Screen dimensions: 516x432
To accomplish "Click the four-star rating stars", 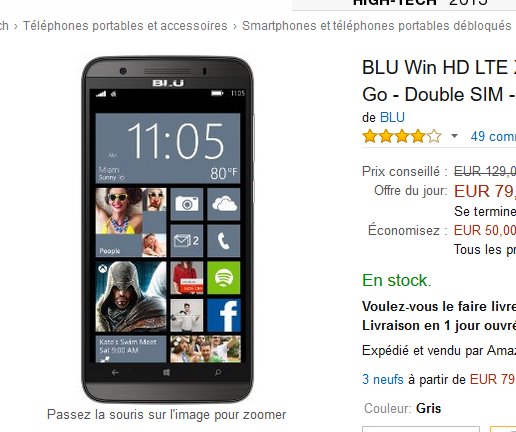I will 402,136.
